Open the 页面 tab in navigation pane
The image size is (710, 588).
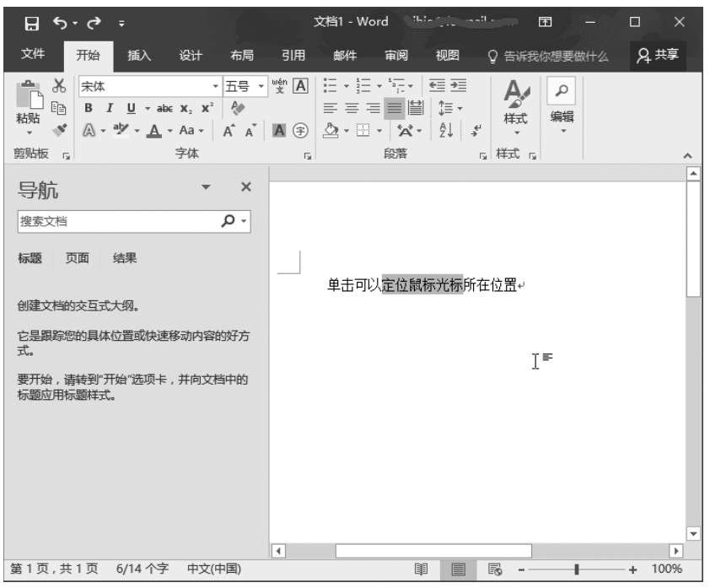[x=78, y=259]
